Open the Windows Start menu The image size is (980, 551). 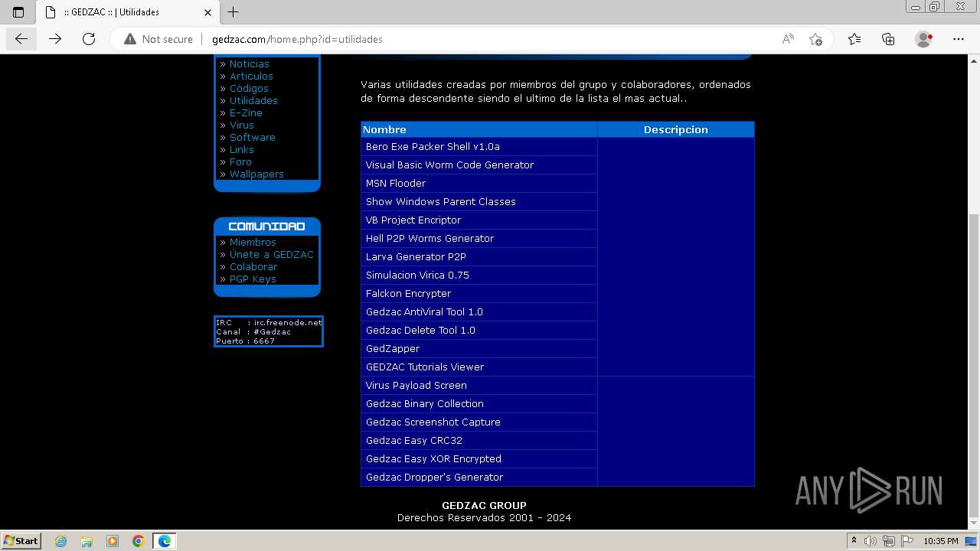pos(21,540)
